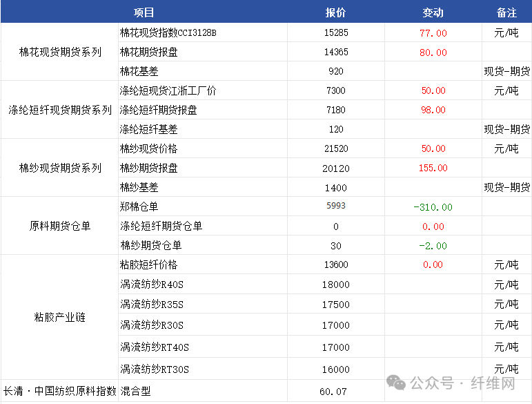This screenshot has height=404, width=532.
Task: Click the 涤纶短纤基差 row label
Action: click(x=148, y=129)
